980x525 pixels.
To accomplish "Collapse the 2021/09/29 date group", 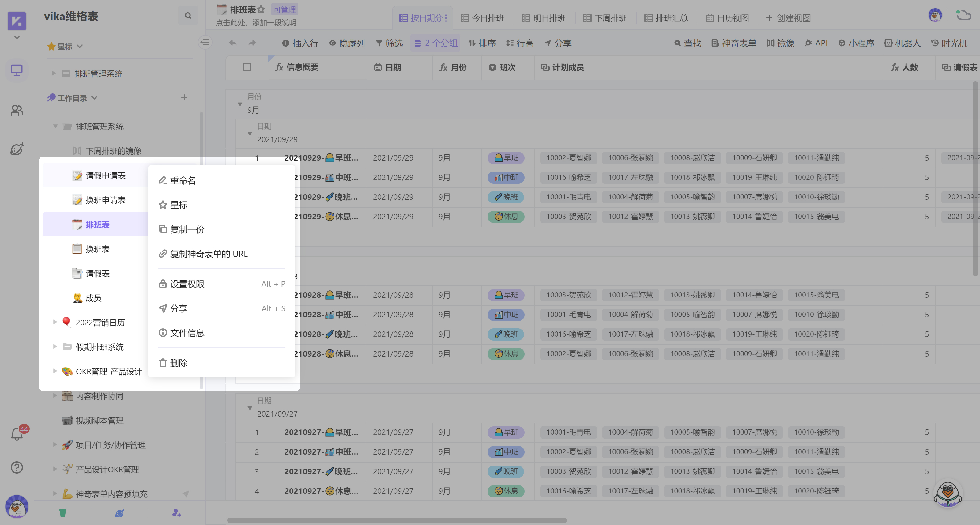I will [x=250, y=134].
